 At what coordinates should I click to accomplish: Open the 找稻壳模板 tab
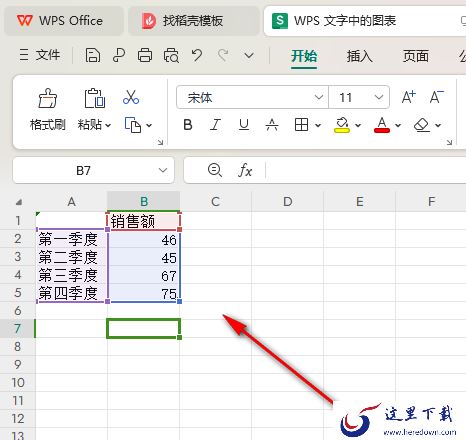click(194, 21)
